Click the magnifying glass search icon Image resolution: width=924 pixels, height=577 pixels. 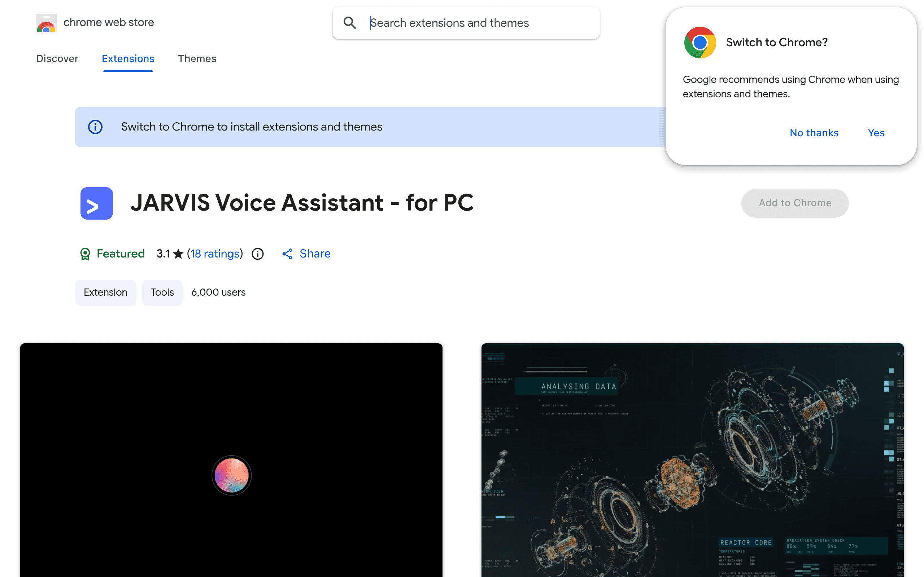pos(349,23)
